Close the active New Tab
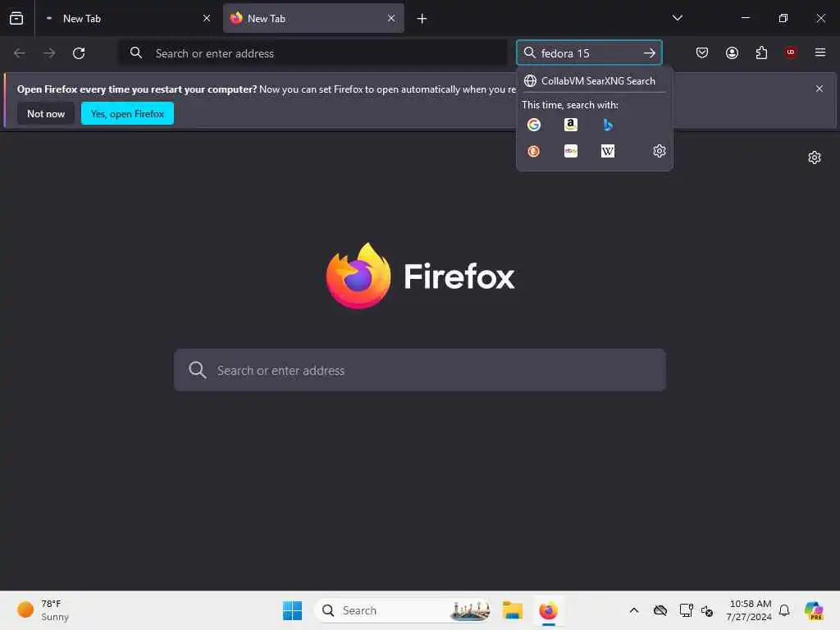The height and width of the screenshot is (630, 840). point(391,18)
